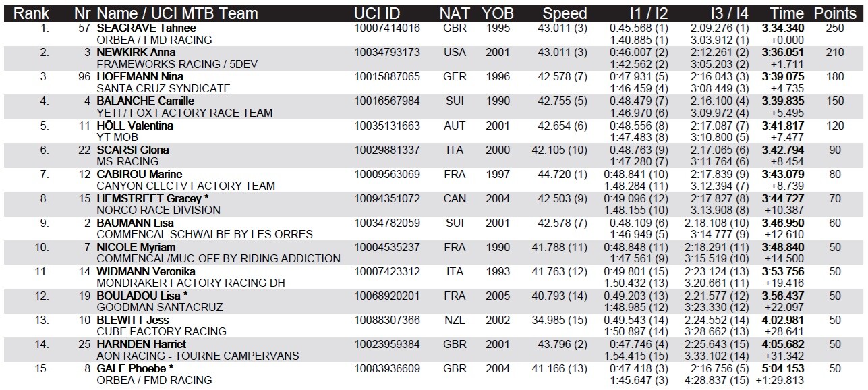Click the Speed column header
This screenshot has height=390, width=868.
click(565, 13)
